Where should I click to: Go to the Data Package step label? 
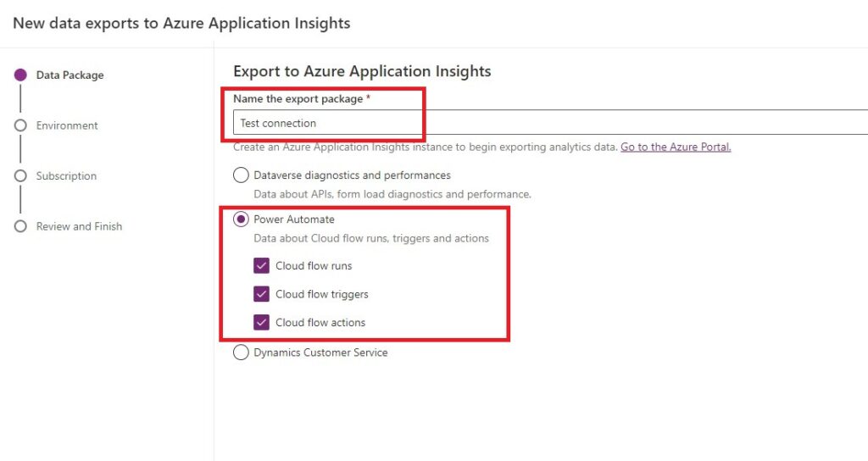coord(70,75)
